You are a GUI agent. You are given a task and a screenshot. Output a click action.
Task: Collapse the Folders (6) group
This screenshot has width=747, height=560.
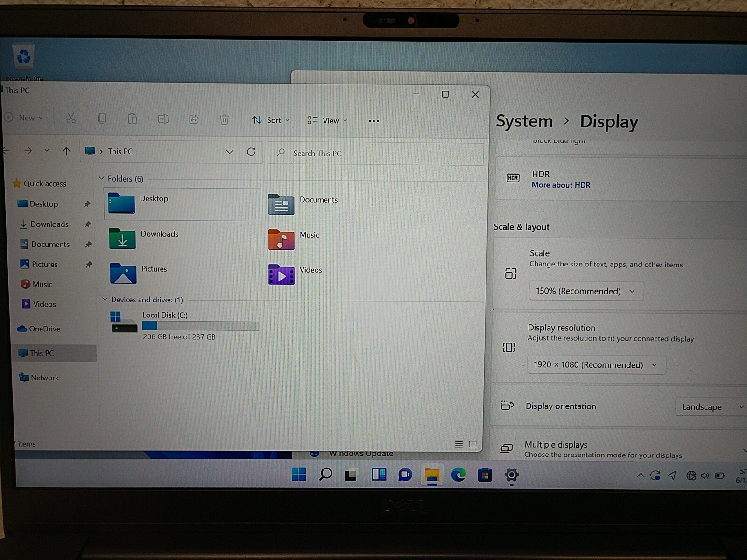click(102, 178)
